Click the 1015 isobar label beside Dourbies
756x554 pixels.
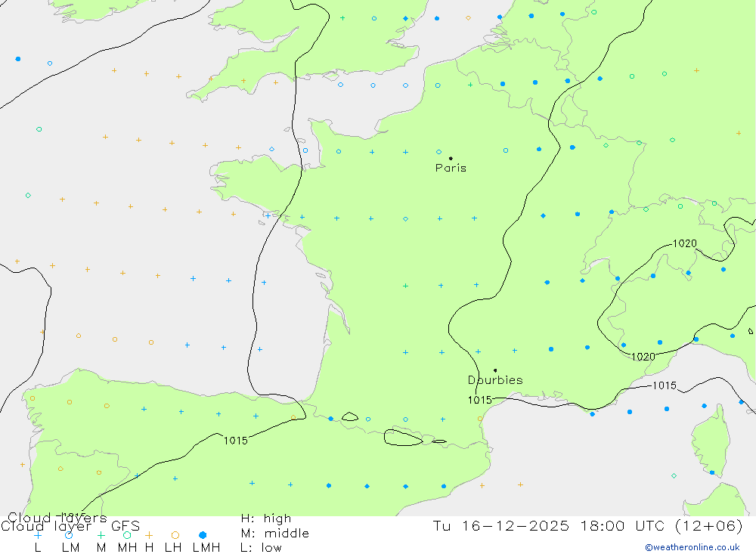pyautogui.click(x=480, y=400)
